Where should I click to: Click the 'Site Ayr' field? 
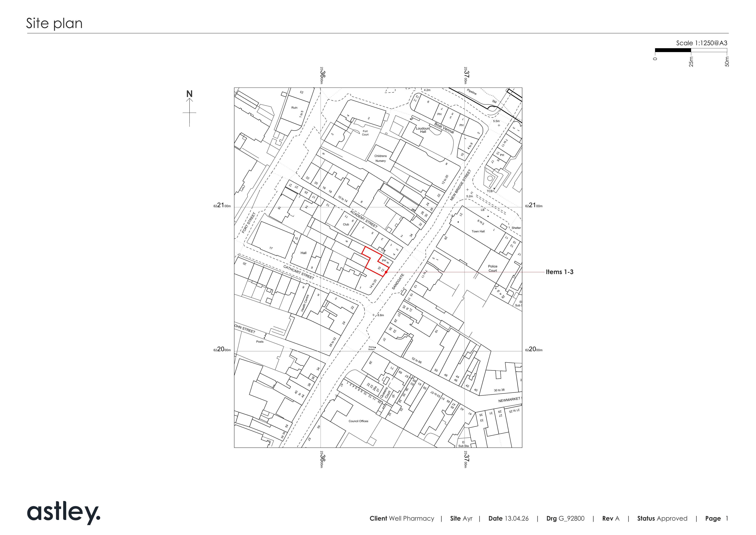[x=461, y=519]
